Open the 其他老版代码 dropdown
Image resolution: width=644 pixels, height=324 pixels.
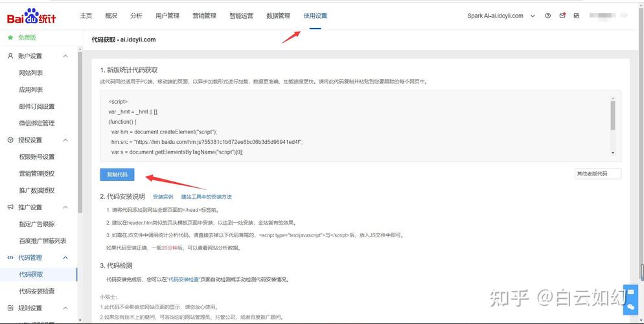[x=597, y=174]
